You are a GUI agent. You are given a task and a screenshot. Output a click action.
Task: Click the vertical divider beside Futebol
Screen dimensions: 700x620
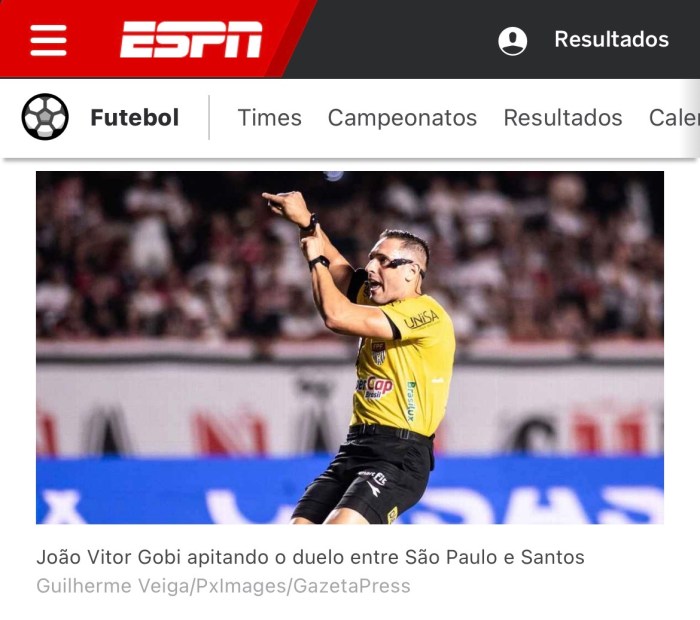click(x=209, y=117)
